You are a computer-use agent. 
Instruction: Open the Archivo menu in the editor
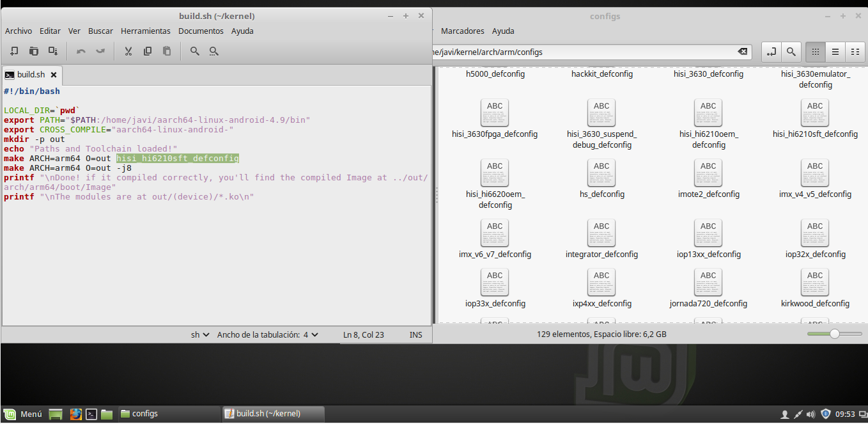click(19, 31)
